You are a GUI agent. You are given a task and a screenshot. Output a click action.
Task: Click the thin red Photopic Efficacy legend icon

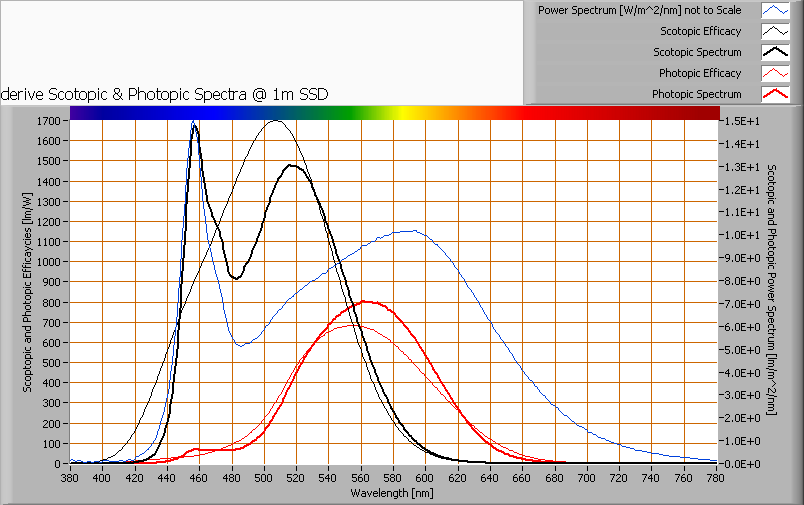pos(775,73)
